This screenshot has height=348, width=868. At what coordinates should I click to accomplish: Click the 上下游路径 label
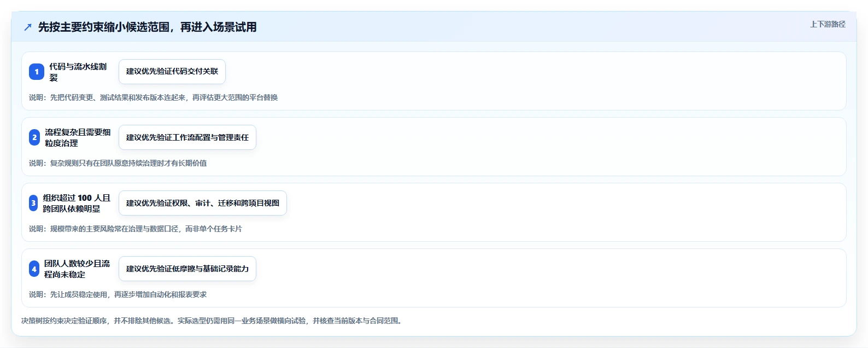(828, 25)
